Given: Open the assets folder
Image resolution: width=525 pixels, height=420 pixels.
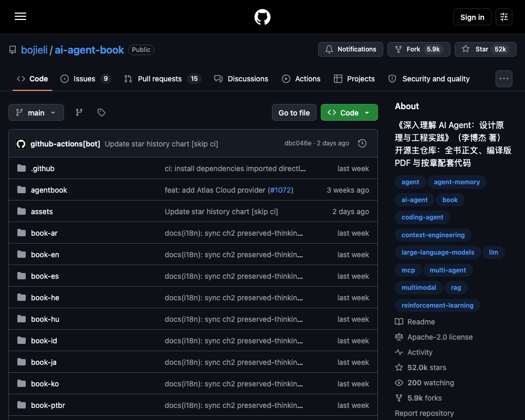Looking at the screenshot, I should (x=42, y=212).
